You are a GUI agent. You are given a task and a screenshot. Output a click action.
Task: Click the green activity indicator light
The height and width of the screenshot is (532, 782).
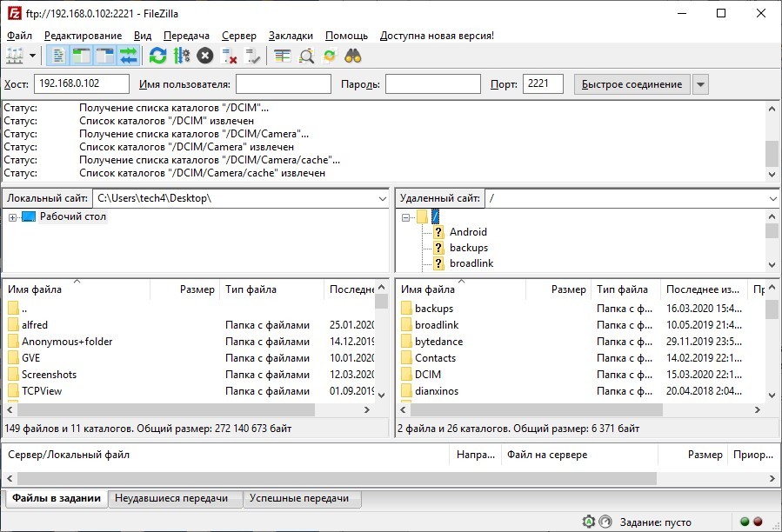tap(745, 522)
